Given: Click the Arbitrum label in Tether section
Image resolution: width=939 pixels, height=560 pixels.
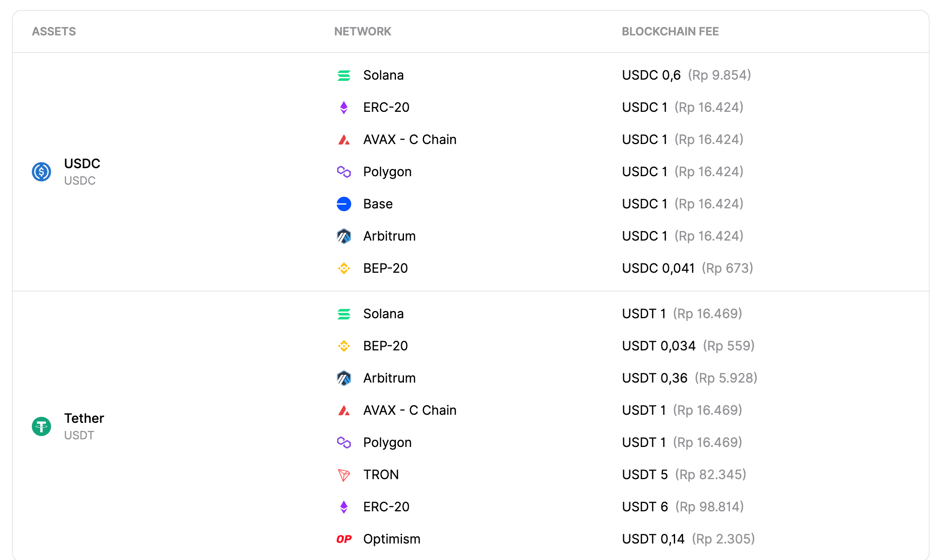Looking at the screenshot, I should click(389, 378).
